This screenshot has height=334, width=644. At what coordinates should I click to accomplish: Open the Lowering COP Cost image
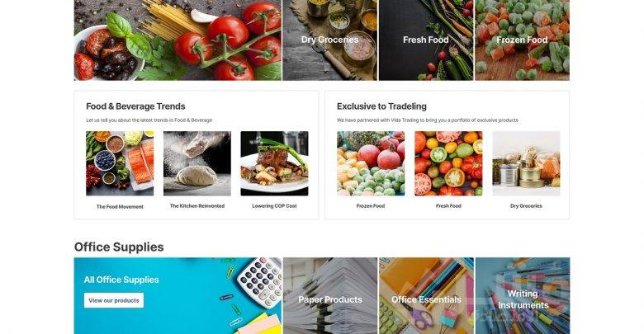click(274, 163)
